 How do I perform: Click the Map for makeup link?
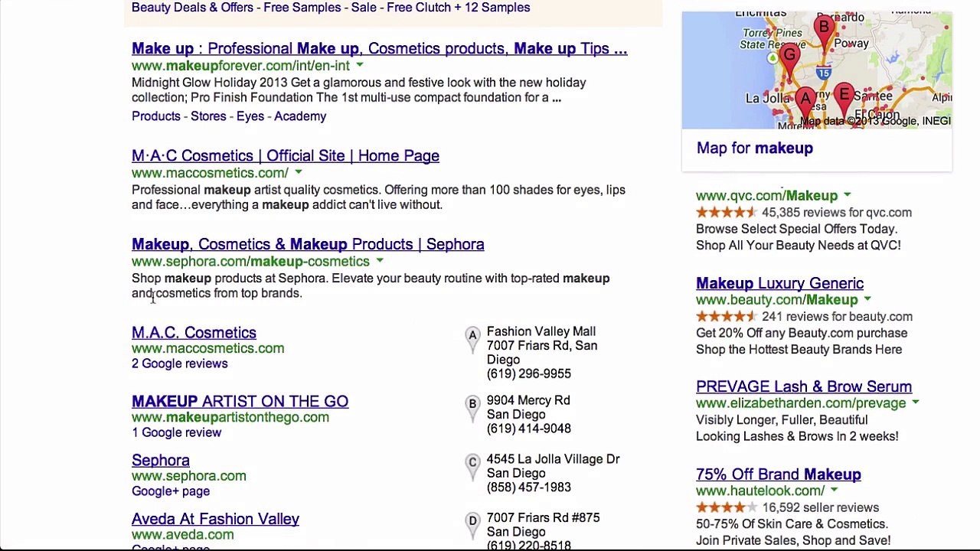click(x=755, y=148)
